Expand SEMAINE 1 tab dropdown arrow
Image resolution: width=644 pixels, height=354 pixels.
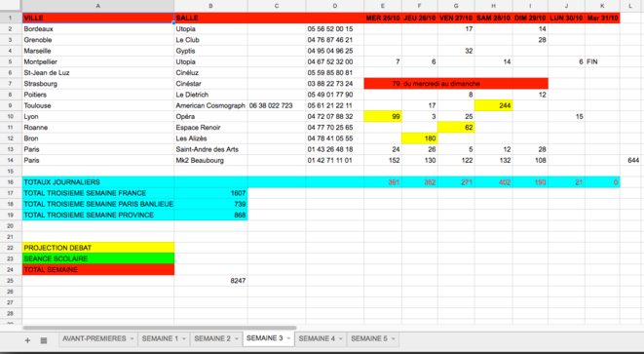point(184,338)
